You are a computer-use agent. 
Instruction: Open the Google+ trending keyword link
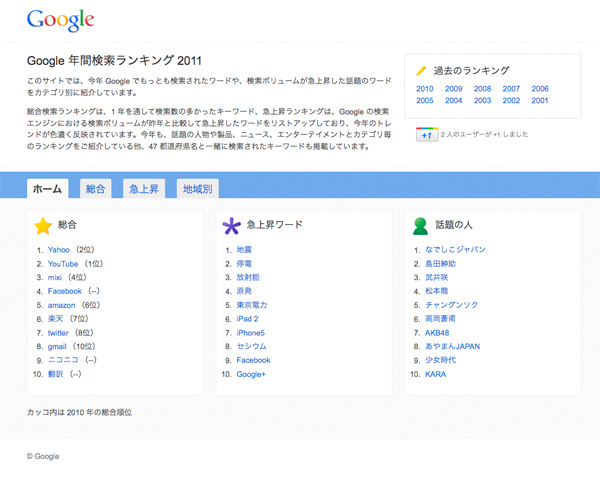(x=251, y=374)
